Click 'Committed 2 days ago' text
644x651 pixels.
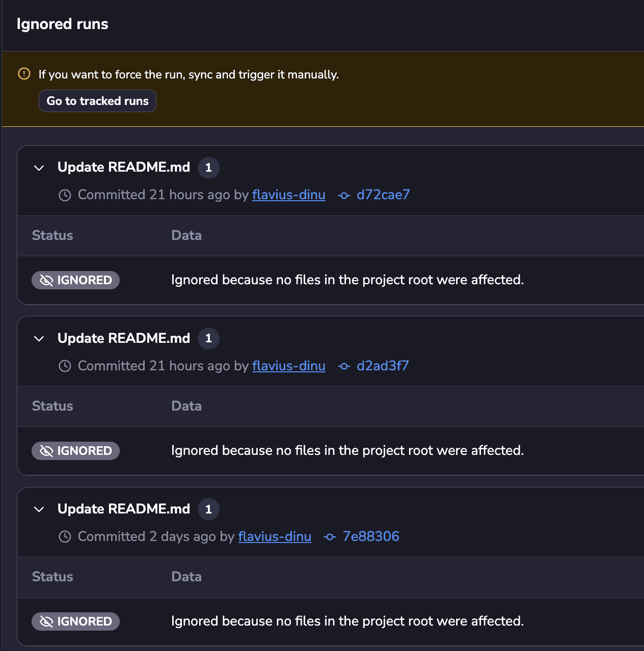(x=147, y=536)
